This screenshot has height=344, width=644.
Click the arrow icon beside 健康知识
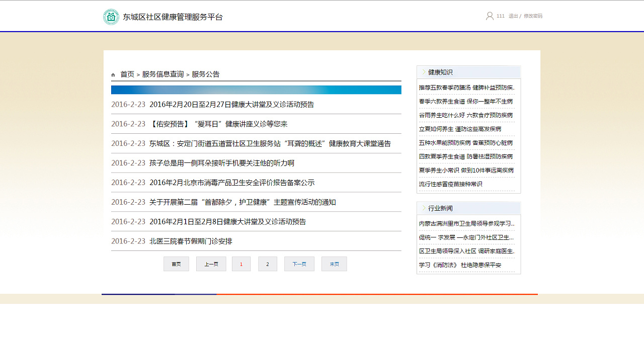[424, 72]
